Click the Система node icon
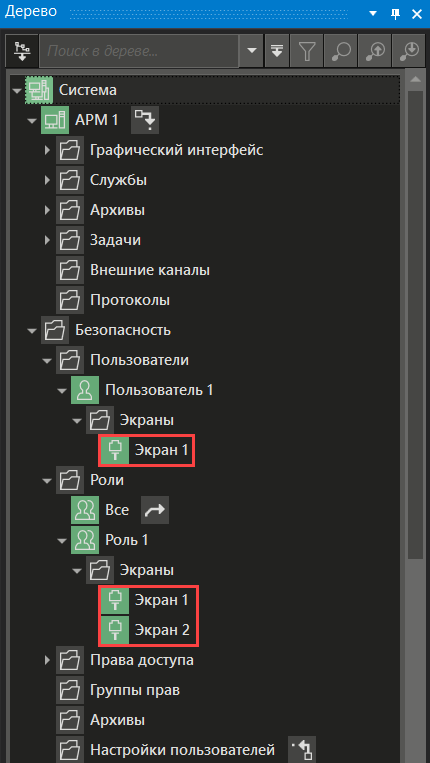The height and width of the screenshot is (763, 430). point(39,90)
